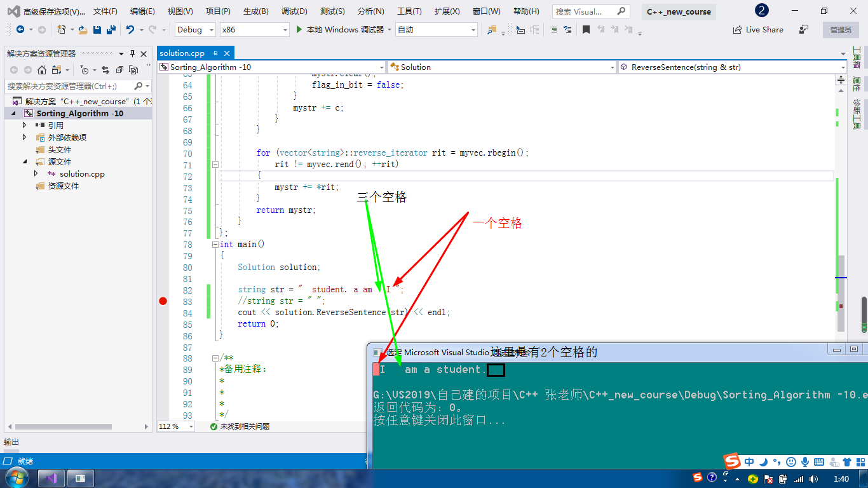868x488 pixels.
Task: Click the Save solution.cpp disk icon
Action: [97, 30]
